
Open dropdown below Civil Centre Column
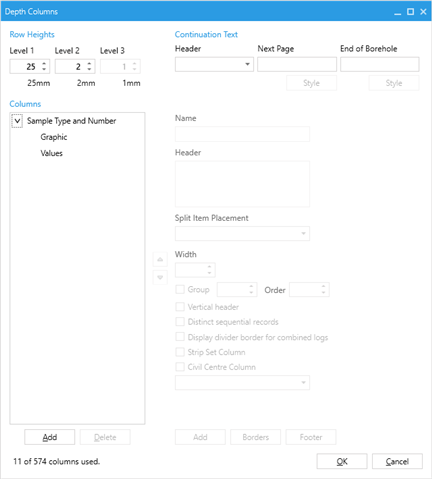(242, 383)
